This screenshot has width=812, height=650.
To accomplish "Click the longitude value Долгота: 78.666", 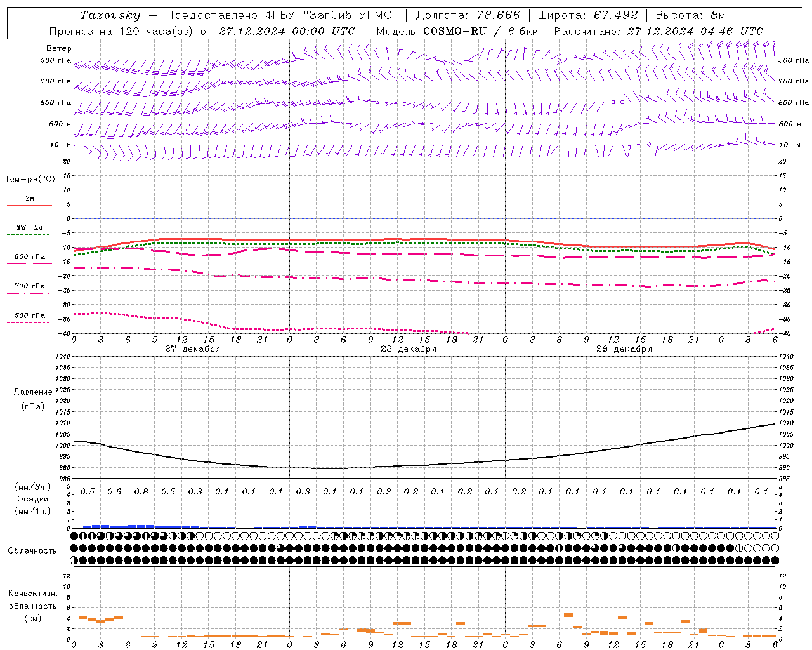I will pos(468,15).
